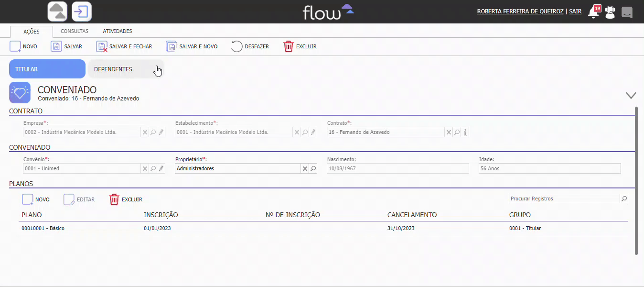Search Estabelecimento using magnifier icon
644x287 pixels.
tap(305, 132)
